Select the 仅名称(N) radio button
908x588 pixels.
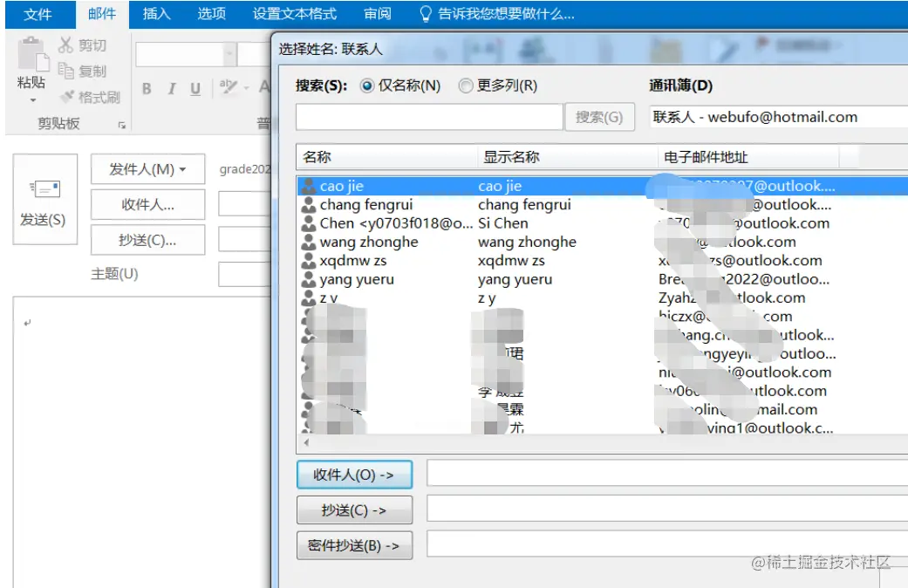(366, 85)
